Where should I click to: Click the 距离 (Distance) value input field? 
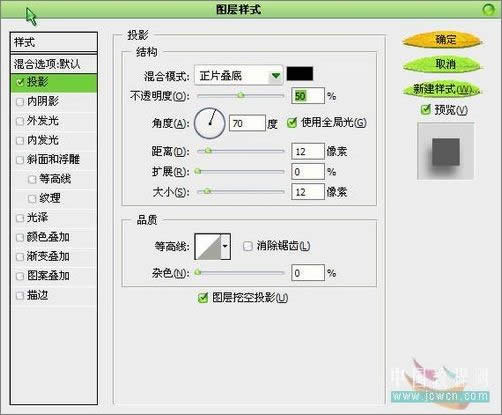[x=308, y=152]
